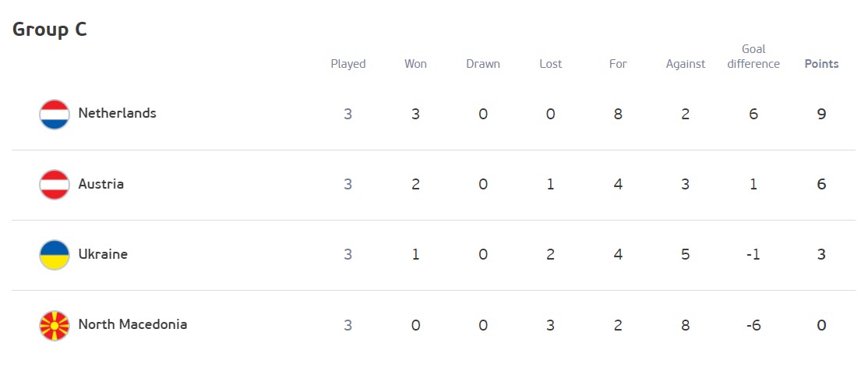
Task: Click the Lost column header
Action: [x=550, y=64]
